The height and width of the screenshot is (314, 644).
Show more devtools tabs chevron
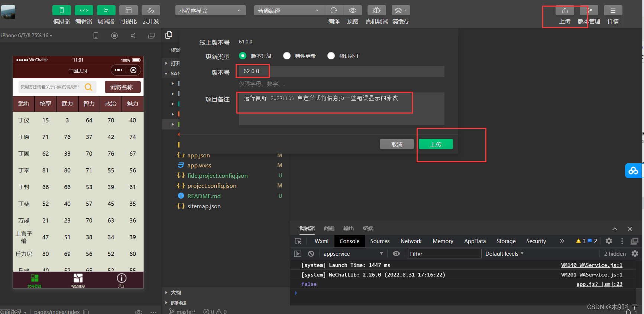(562, 241)
